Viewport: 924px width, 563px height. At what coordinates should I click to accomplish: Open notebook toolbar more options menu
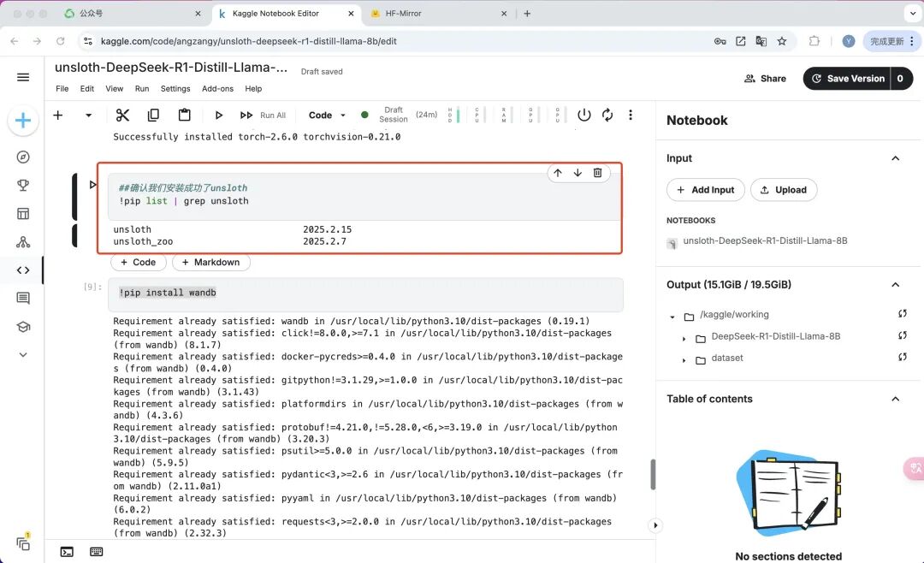631,115
